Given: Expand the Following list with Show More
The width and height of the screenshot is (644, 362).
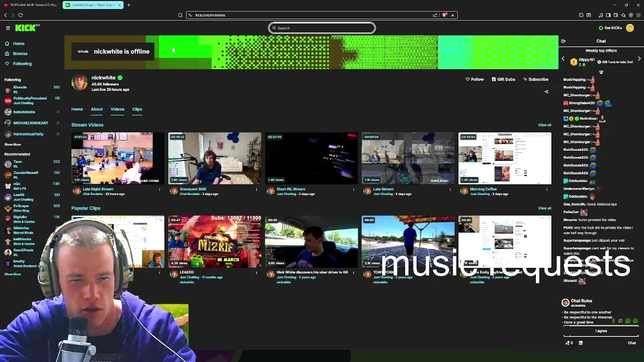Looking at the screenshot, I should (x=13, y=144).
